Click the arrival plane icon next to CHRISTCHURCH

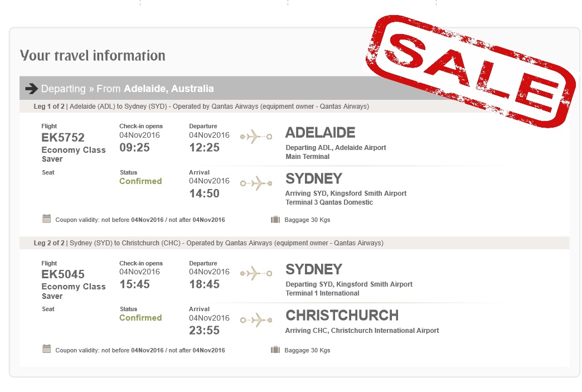click(256, 320)
